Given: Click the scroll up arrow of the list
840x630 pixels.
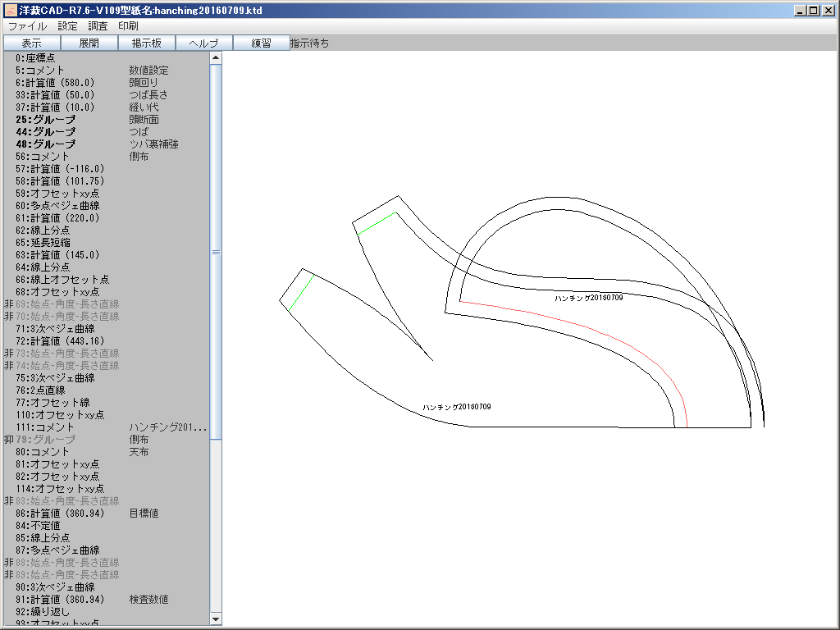Looking at the screenshot, I should click(x=216, y=58).
